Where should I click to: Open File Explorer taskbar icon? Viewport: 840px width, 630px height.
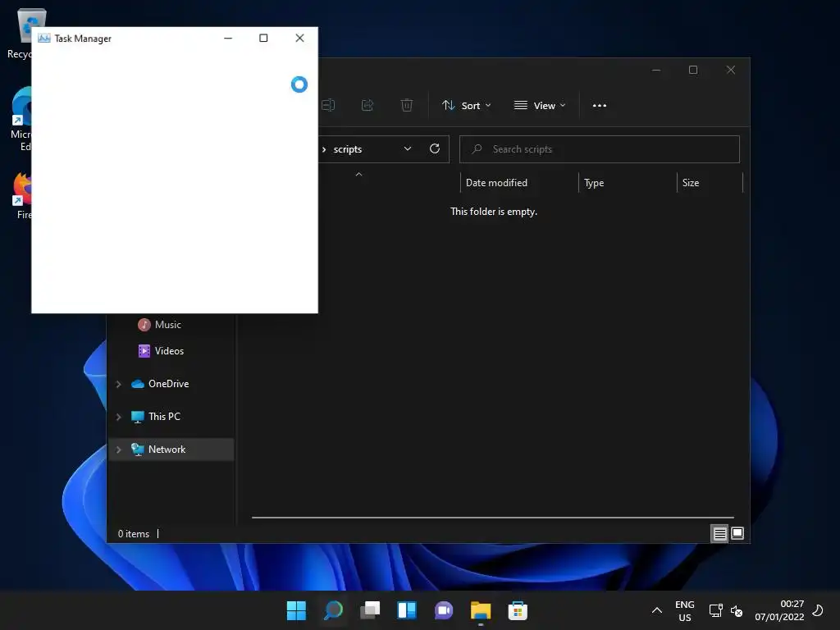coord(481,610)
